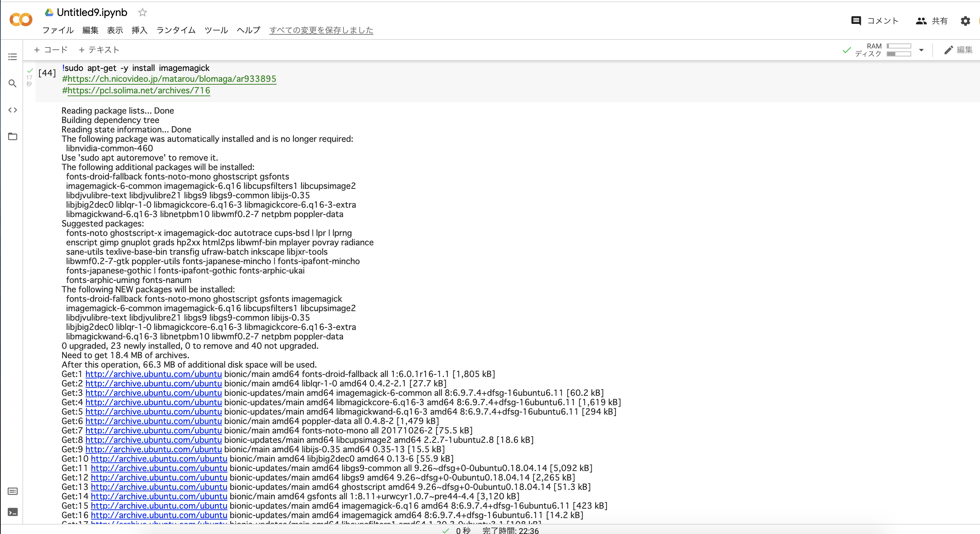
Task: Open the ファイル menu
Action: pos(58,30)
